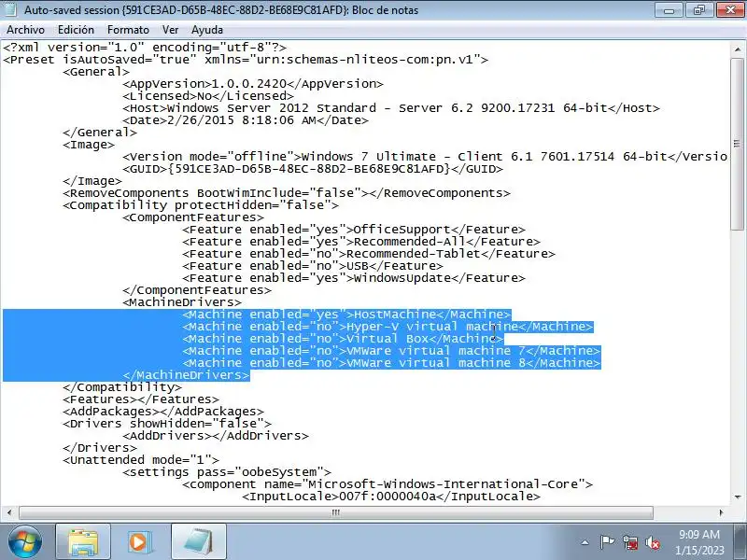Open the Archivo menu
The image size is (747, 560).
(26, 30)
